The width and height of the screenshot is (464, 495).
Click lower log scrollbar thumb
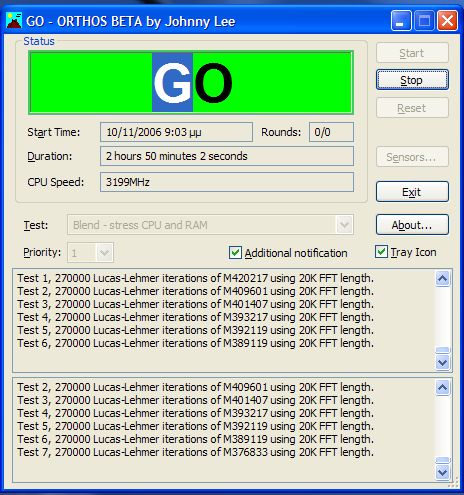coord(443,460)
